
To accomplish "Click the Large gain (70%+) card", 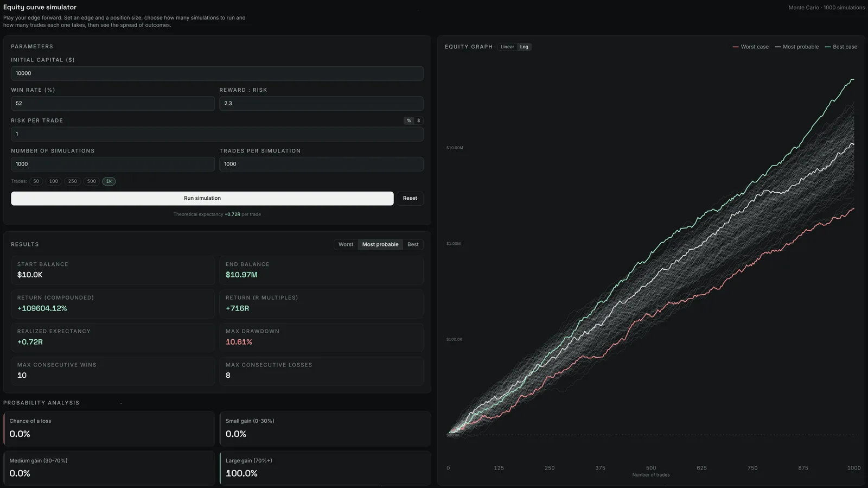I will click(x=325, y=468).
